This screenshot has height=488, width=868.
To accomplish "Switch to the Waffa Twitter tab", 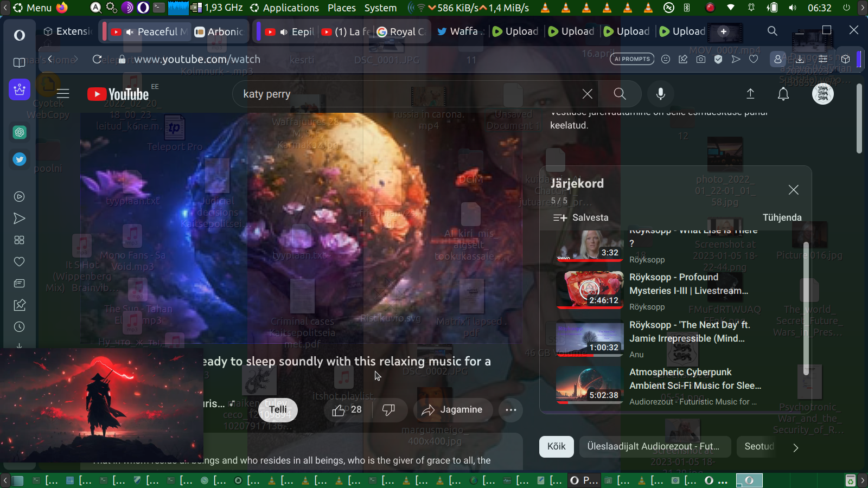I will [460, 31].
